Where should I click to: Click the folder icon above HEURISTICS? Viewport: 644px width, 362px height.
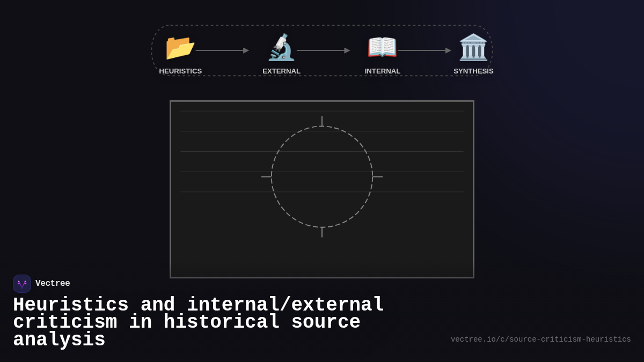tap(179, 47)
